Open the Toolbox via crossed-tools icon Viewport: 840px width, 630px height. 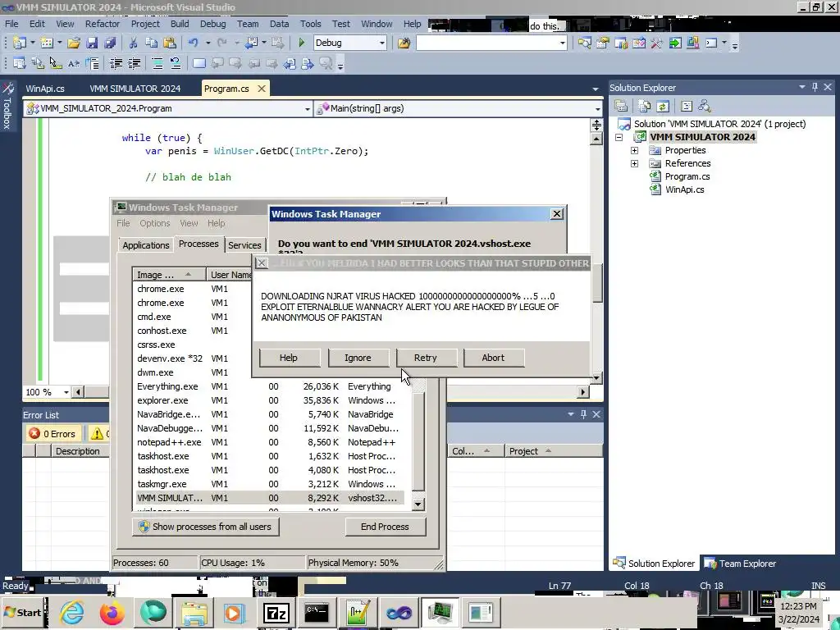(657, 43)
